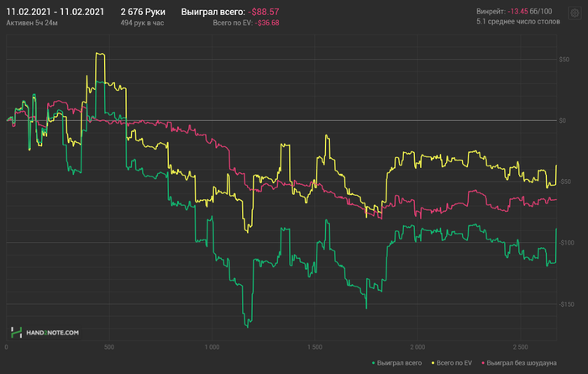Hide the 'Выиграл без шоудауна' legend series
Viewport: 588px width, 374px height.
pos(522,362)
